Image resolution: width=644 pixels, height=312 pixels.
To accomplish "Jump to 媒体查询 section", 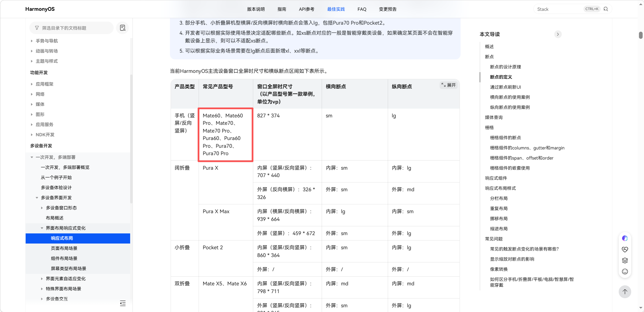I will pos(494,117).
